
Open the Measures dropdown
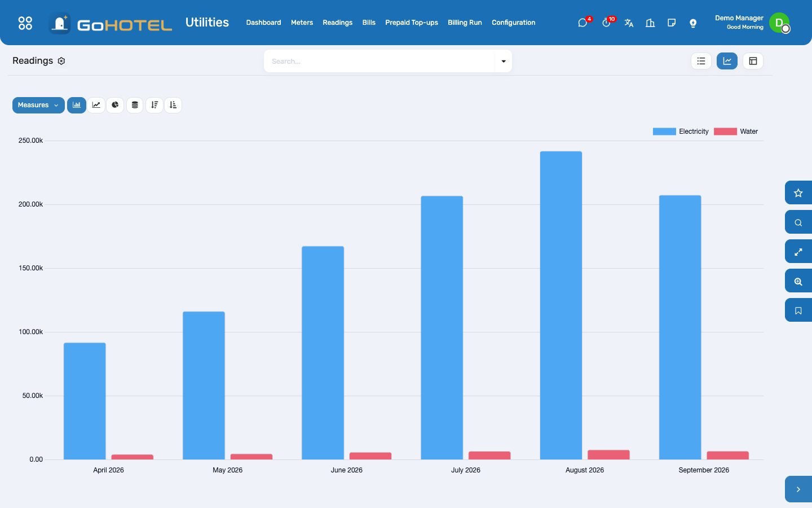coord(38,105)
